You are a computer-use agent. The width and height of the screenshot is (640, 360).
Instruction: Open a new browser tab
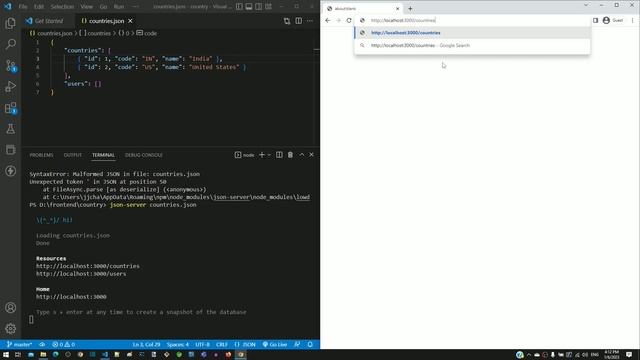[410, 8]
